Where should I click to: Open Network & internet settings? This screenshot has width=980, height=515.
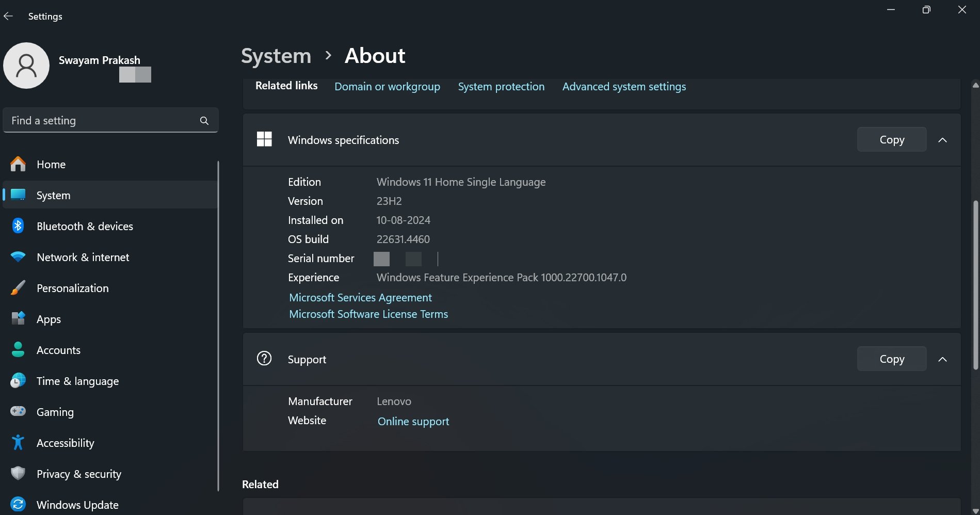coord(110,257)
